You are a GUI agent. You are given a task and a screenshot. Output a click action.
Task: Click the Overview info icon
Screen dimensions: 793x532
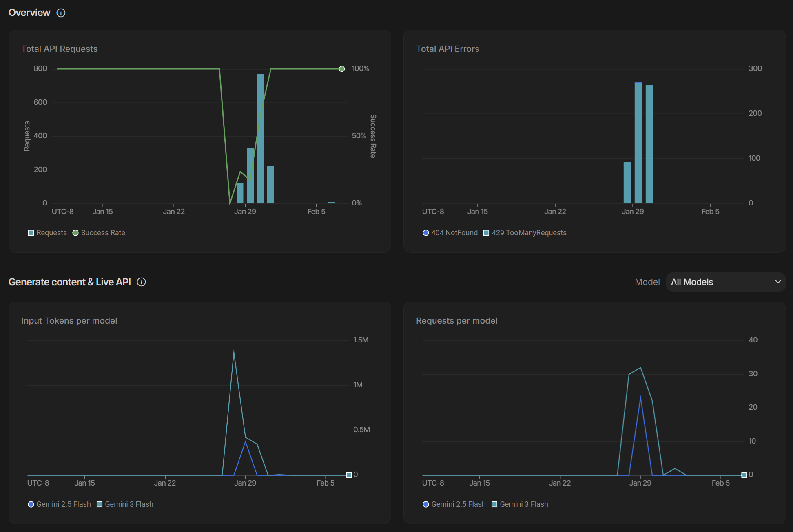[61, 13]
